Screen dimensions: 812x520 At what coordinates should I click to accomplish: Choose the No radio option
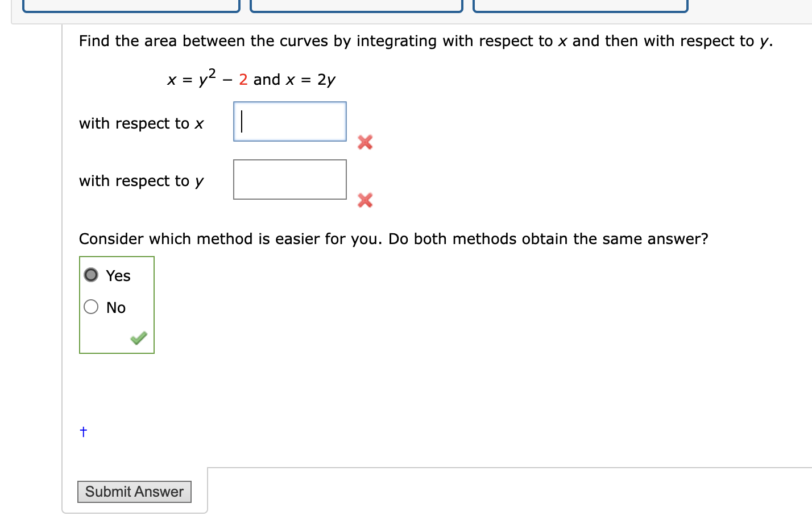pos(90,307)
